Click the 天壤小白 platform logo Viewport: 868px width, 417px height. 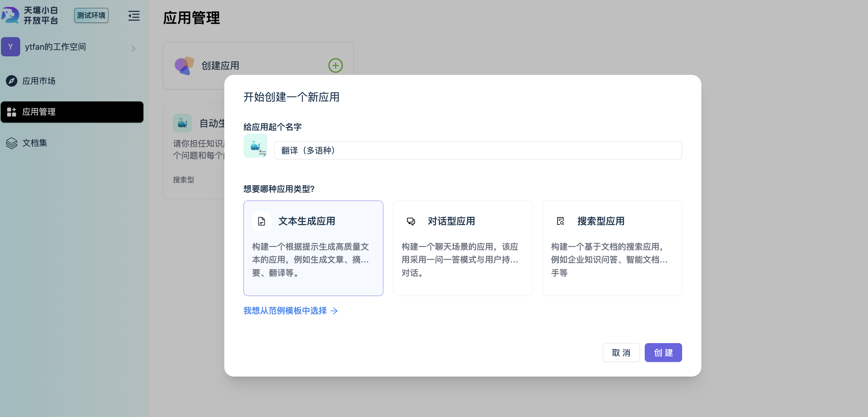(30, 15)
